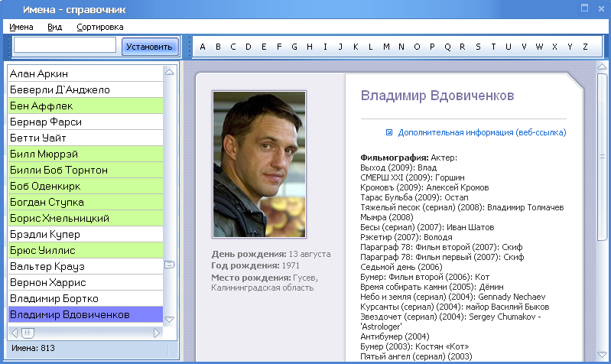Filter names by letter F
The height and width of the screenshot is (364, 611).
click(x=279, y=47)
